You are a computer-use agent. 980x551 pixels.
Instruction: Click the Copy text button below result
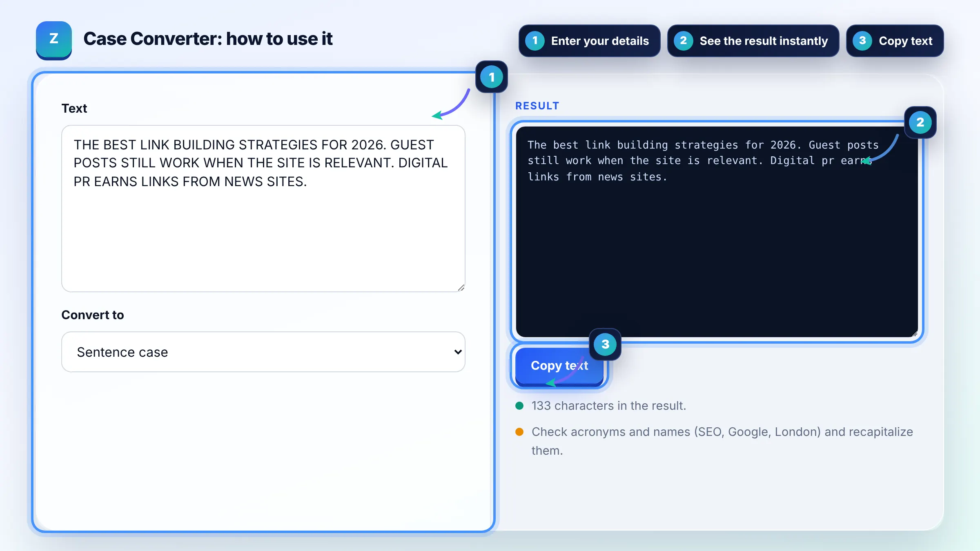click(x=559, y=366)
